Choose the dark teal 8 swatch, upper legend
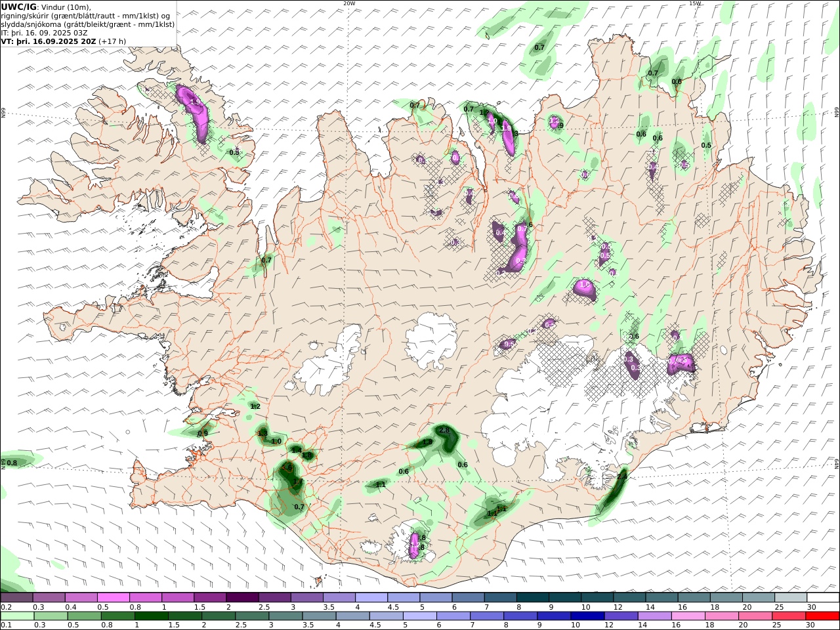This screenshot has height=630, width=840. 532,598
